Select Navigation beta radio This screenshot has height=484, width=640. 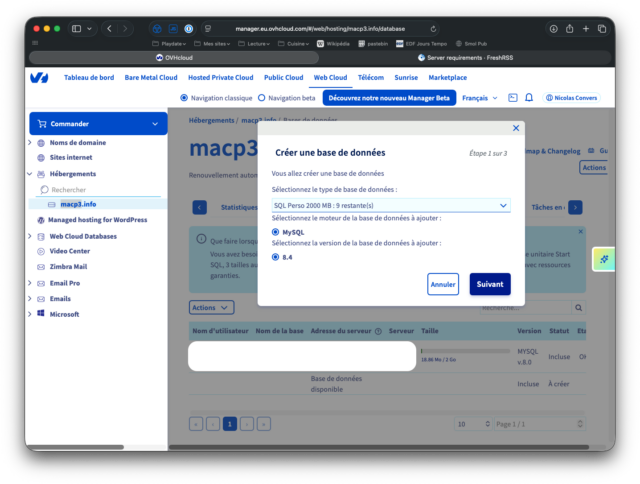(262, 98)
